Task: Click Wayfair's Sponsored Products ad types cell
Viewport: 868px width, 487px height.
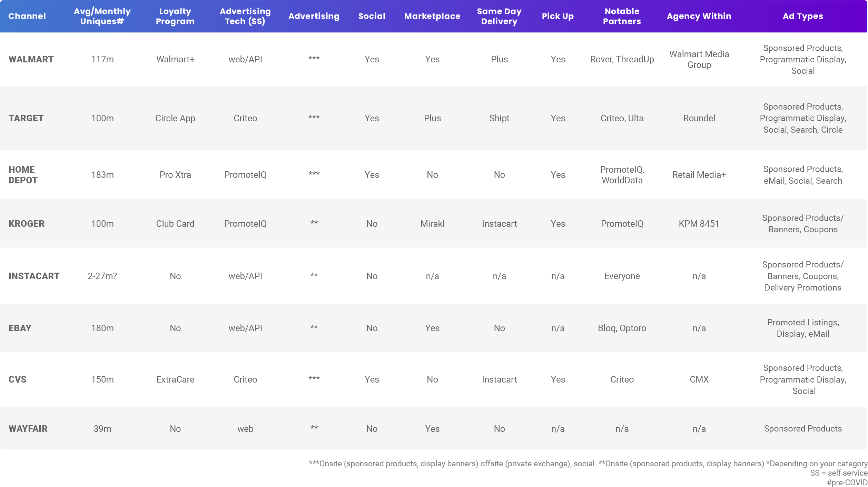Action: 803,429
